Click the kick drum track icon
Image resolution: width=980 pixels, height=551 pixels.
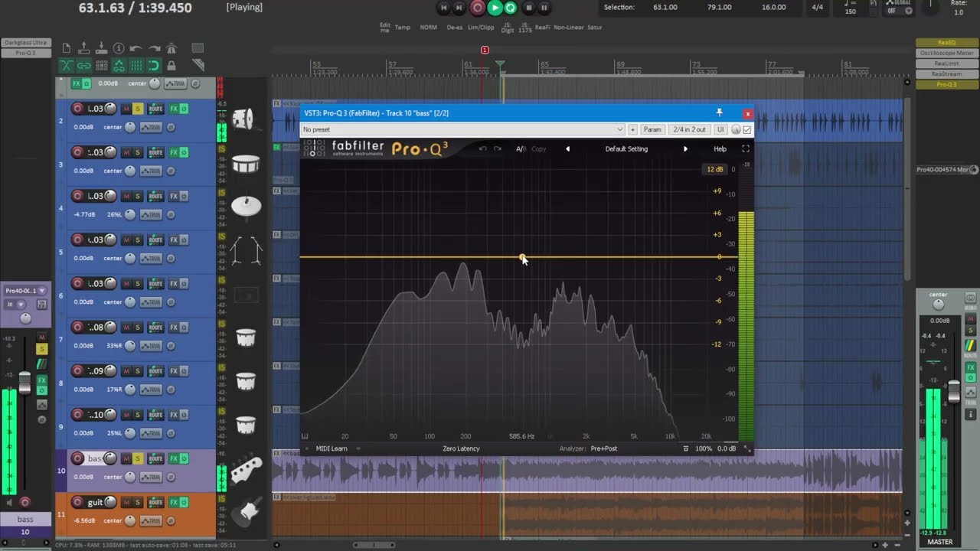[x=243, y=119]
